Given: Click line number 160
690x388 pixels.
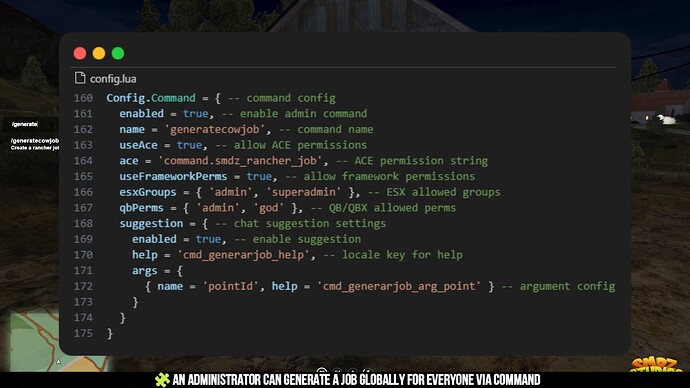Looking at the screenshot, I should click(x=83, y=98).
